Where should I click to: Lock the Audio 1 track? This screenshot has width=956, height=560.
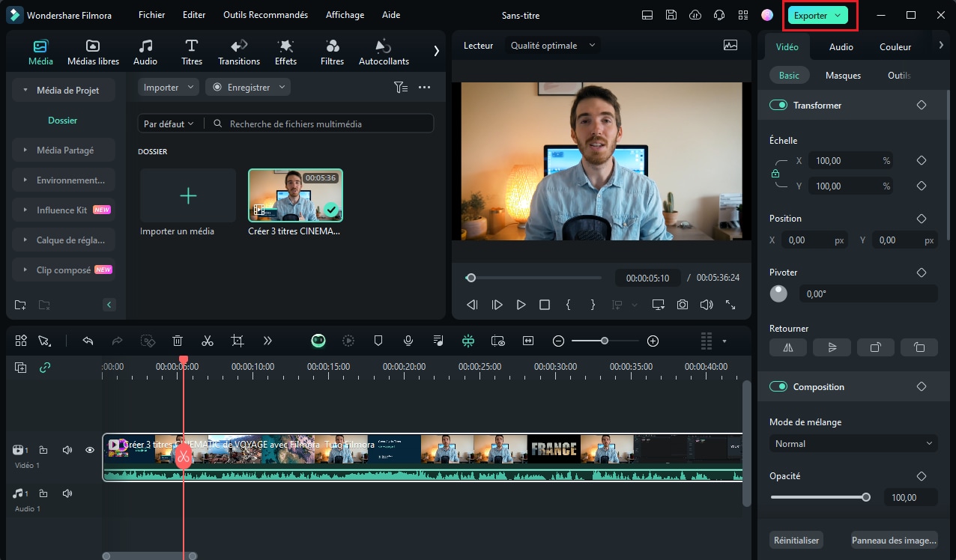[43, 493]
